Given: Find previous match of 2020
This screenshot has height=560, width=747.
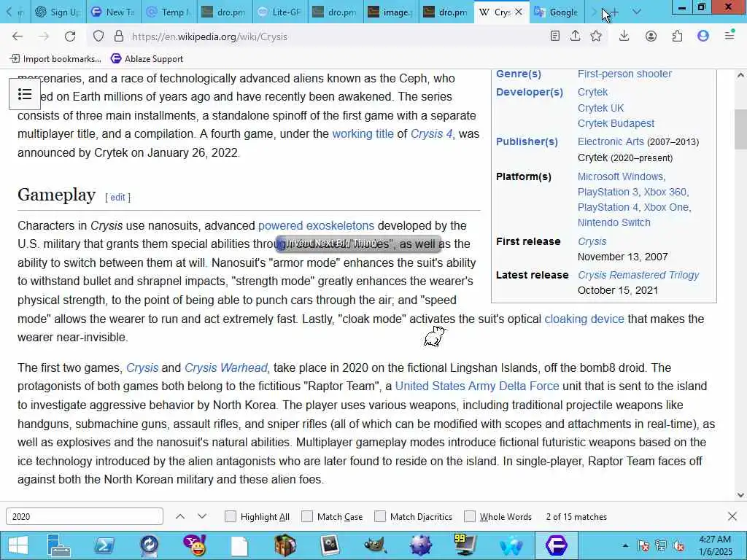Looking at the screenshot, I should click(x=180, y=516).
